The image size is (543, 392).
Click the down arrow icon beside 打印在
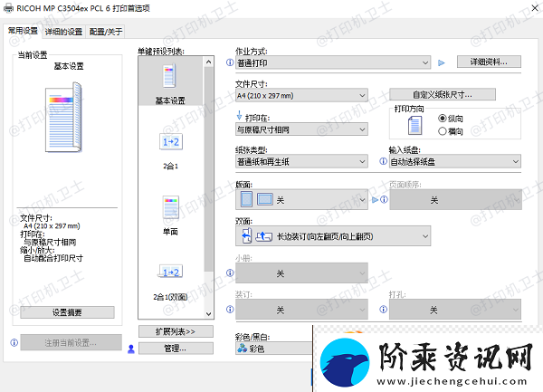tap(239, 116)
